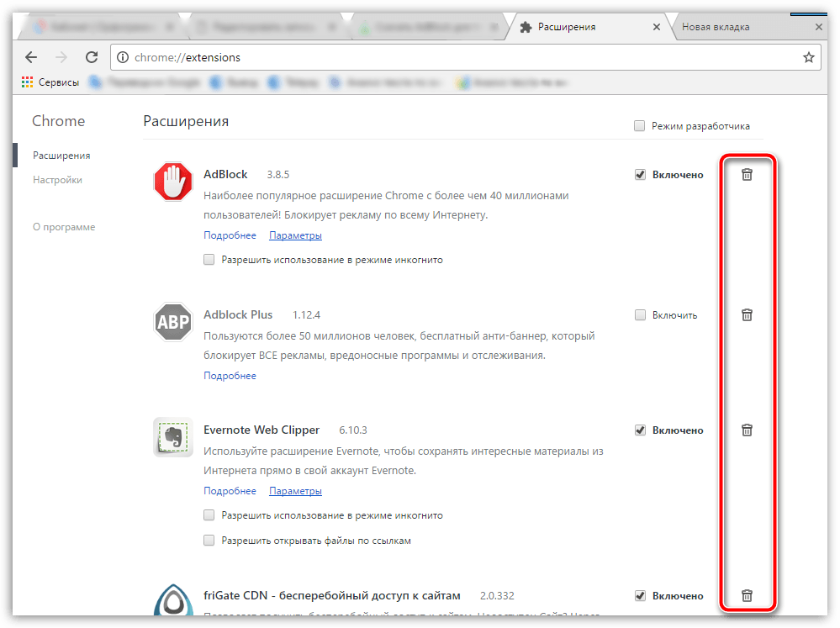Click the friGate CDN extension title
This screenshot has height=628, width=840.
pyautogui.click(x=332, y=595)
